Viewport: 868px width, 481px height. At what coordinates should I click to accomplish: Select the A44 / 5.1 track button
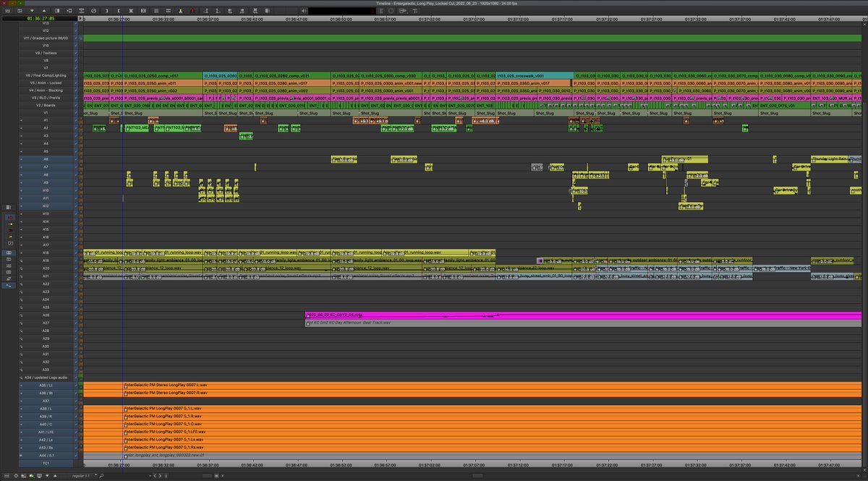pos(46,455)
